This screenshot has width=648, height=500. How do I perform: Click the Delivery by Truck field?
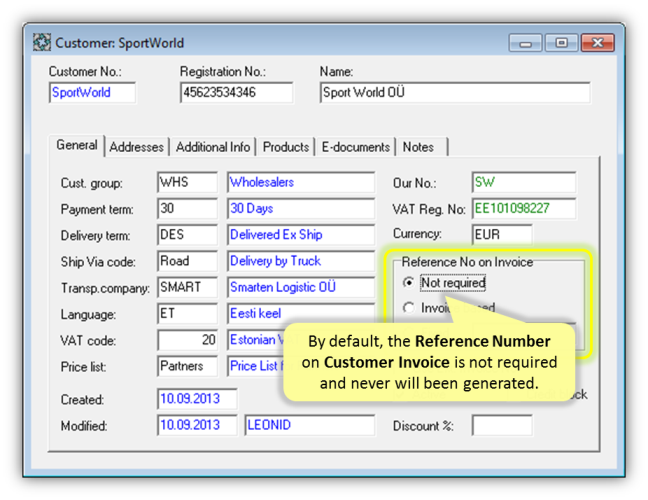pyautogui.click(x=301, y=261)
